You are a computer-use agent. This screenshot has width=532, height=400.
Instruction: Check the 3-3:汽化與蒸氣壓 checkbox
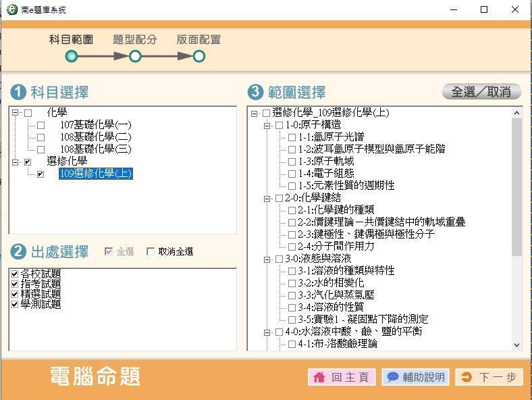(292, 295)
